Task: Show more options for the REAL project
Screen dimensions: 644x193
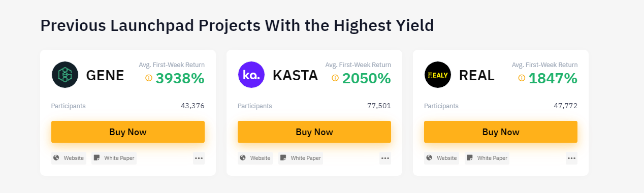Action: [571, 158]
